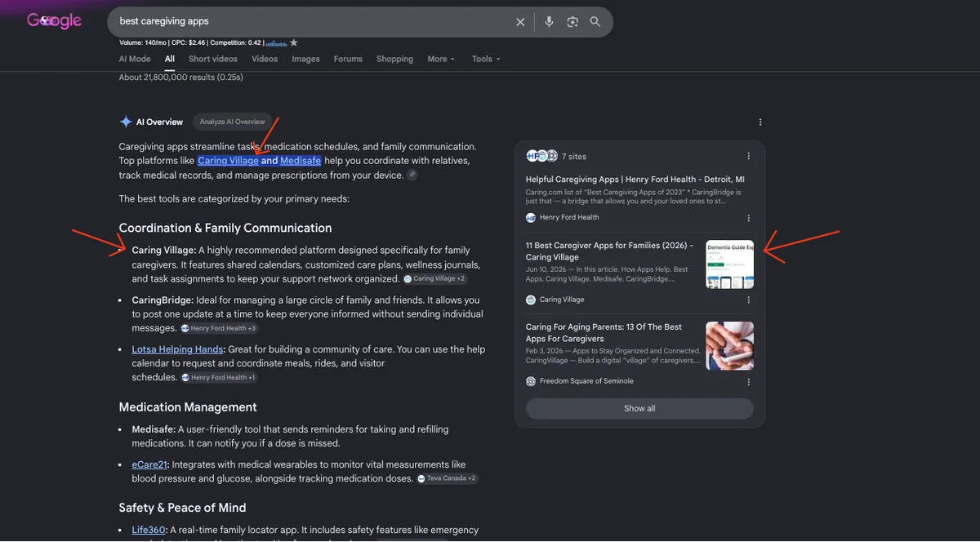Open the Tools dropdown

486,59
